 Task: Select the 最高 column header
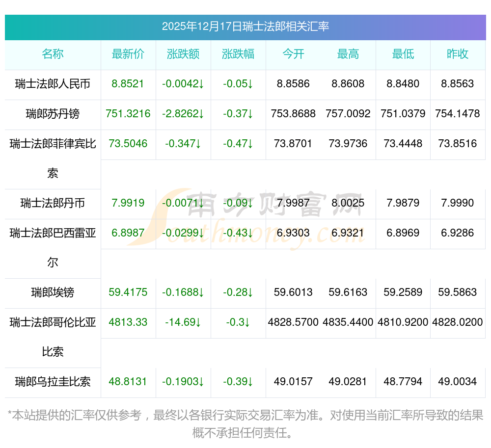click(x=348, y=54)
